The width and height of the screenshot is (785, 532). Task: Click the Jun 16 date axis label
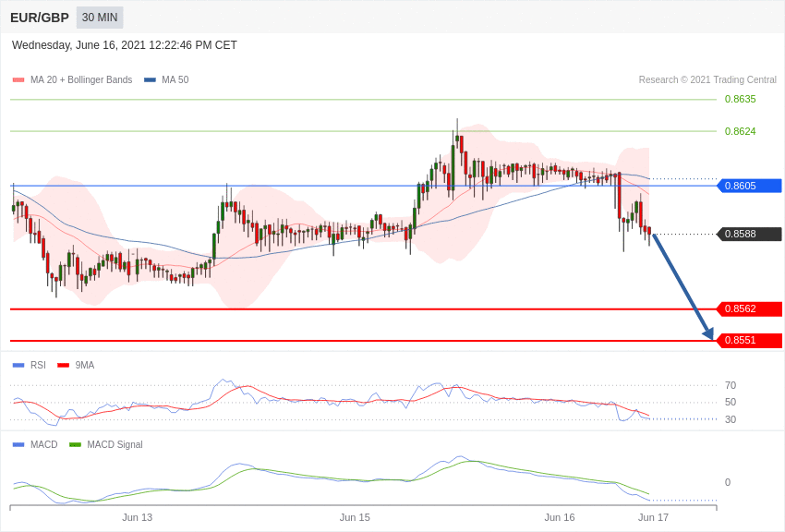(x=560, y=517)
